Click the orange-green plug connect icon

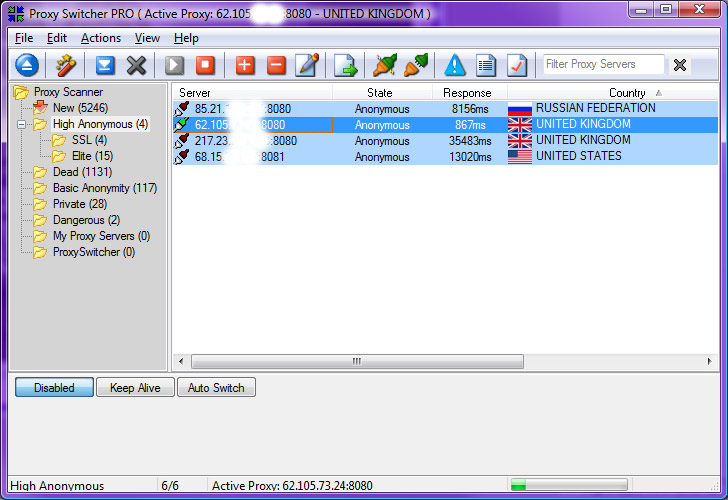click(x=385, y=65)
